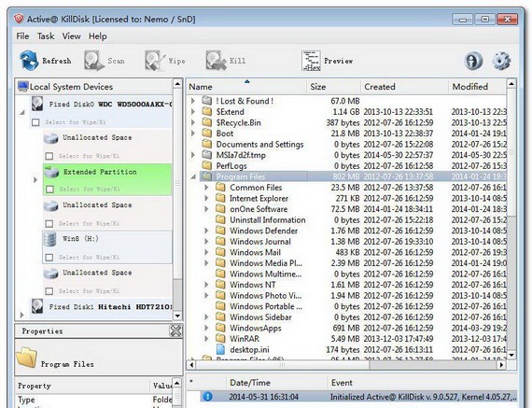Sort by the Size column header
Image resolution: width=532 pixels, height=408 pixels.
[x=333, y=87]
